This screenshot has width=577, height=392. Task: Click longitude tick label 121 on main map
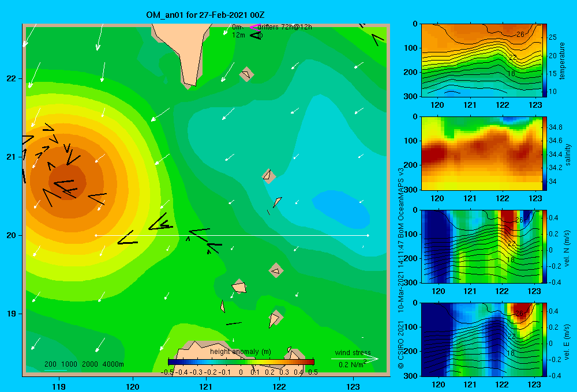206,386
